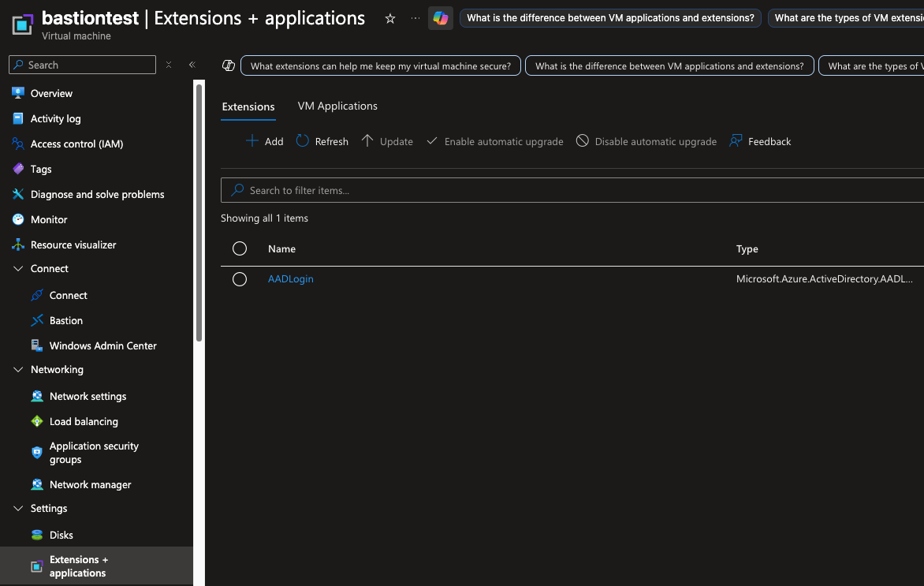Screen dimensions: 924x586
Task: Open Bastion from the sidebar
Action: click(65, 320)
